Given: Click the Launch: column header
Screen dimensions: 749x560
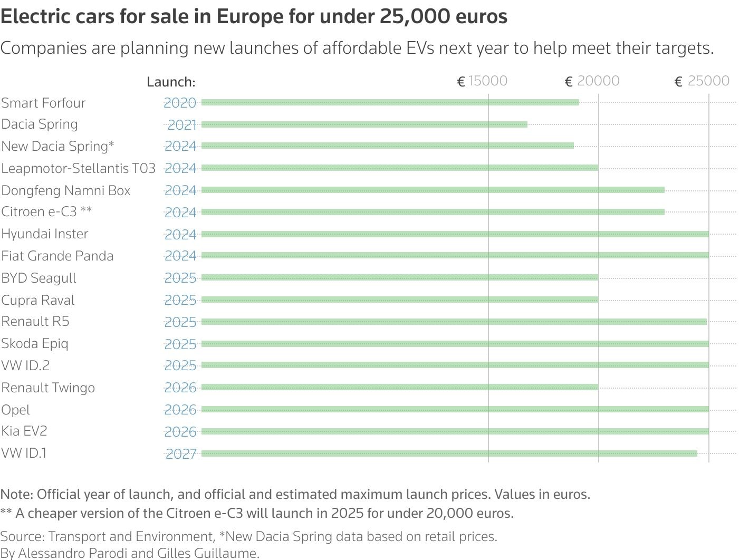Looking at the screenshot, I should click(x=171, y=82).
